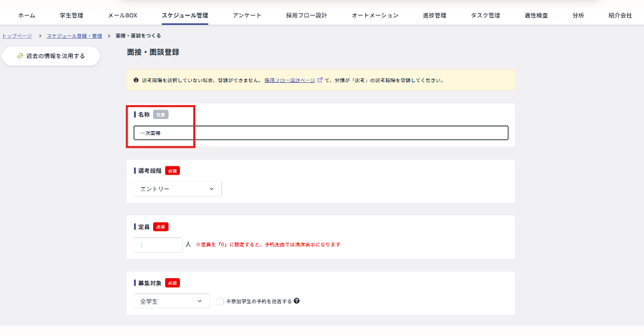Click external link icon beside 採用フロー設計ページ

pyautogui.click(x=320, y=80)
